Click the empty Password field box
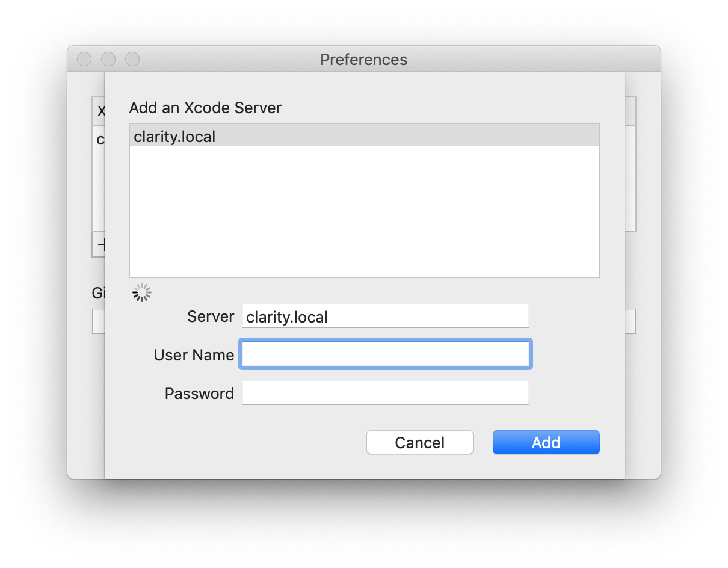 (x=385, y=392)
